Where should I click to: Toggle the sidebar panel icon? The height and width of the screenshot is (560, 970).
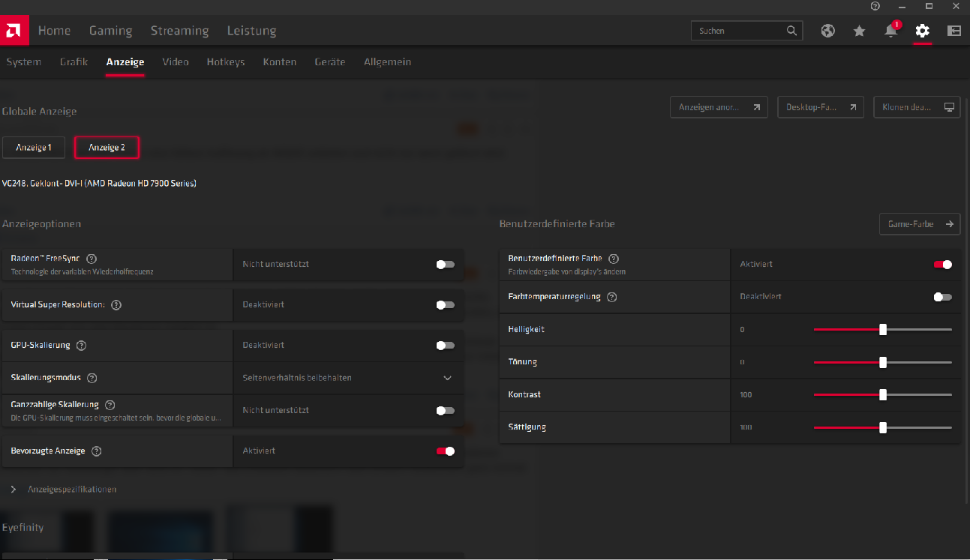(954, 31)
